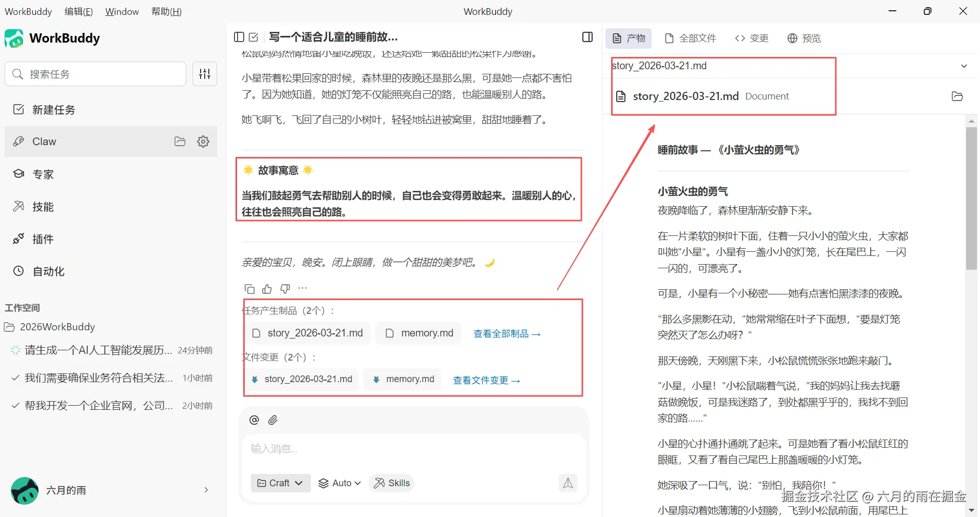Viewport: 980px width, 517px height.
Task: Select the Claw sidebar item
Action: 111,142
